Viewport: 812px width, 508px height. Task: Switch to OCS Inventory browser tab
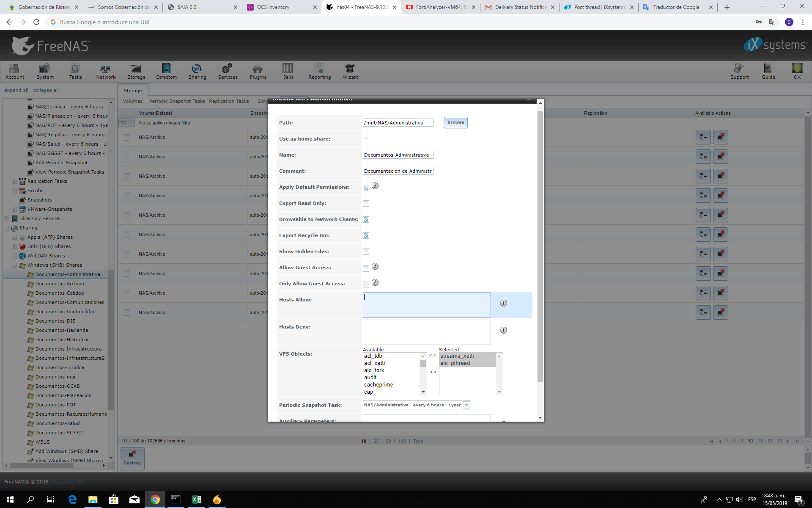[281, 7]
